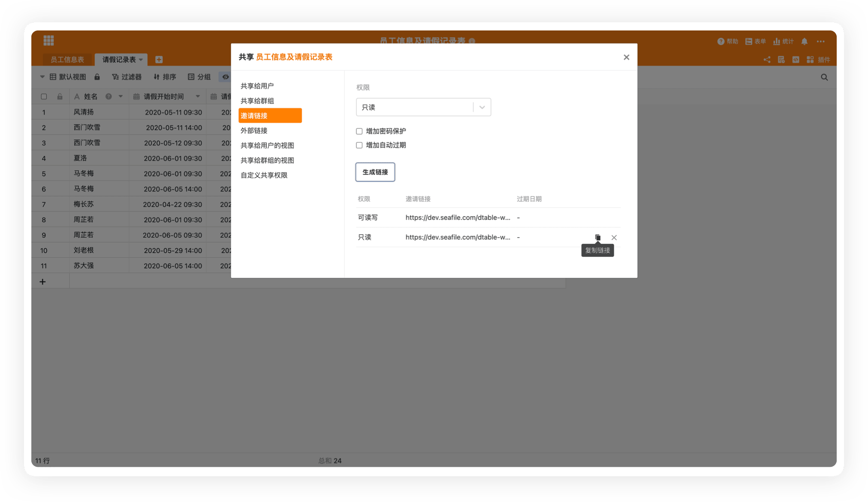The image size is (868, 502).
Task: Click the search magnifier icon
Action: coord(824,77)
